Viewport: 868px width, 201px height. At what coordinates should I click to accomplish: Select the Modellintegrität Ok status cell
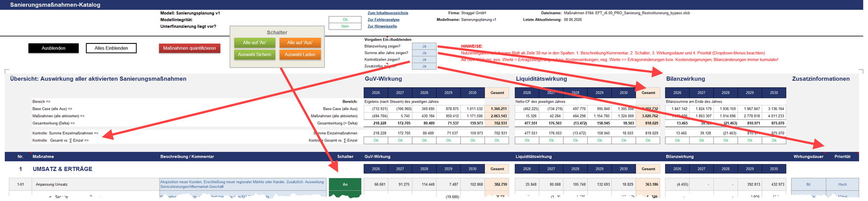(345, 20)
